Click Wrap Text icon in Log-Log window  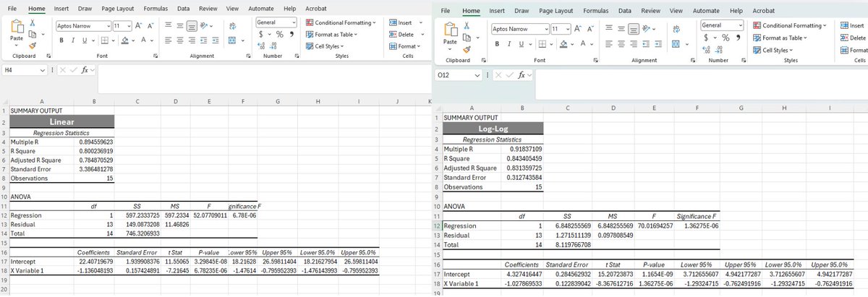(x=675, y=28)
